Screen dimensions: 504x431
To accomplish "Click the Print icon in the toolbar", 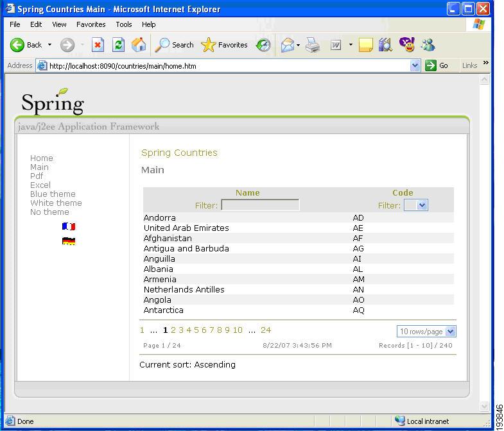I will pyautogui.click(x=313, y=45).
